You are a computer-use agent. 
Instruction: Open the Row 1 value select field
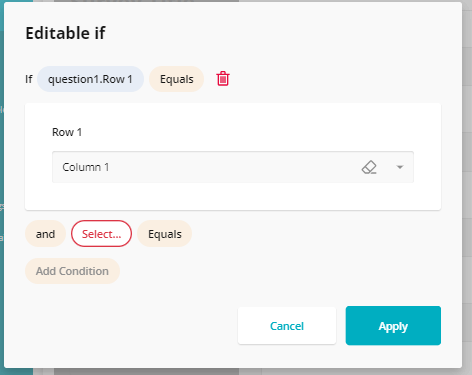click(233, 167)
